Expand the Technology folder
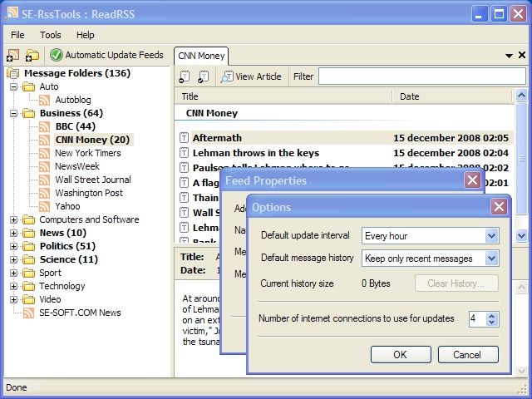532x399 pixels. [13, 286]
